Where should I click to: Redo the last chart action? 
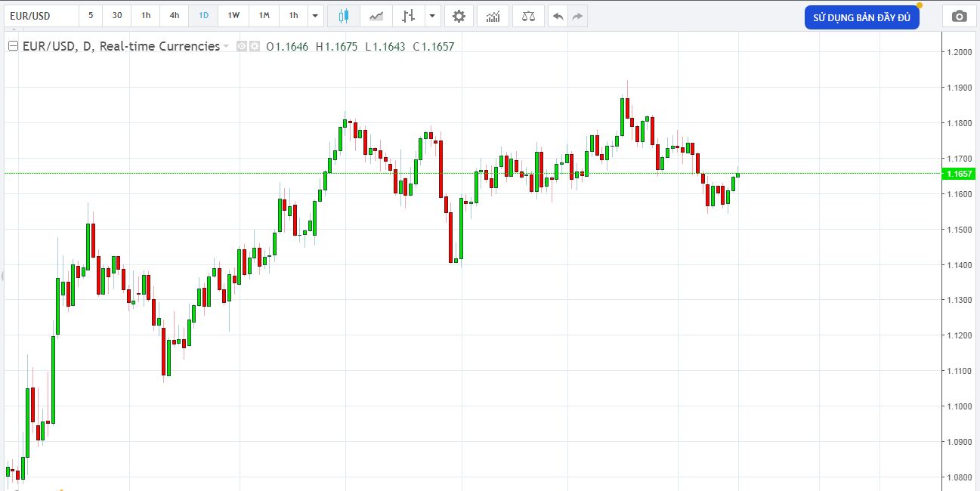tap(577, 16)
